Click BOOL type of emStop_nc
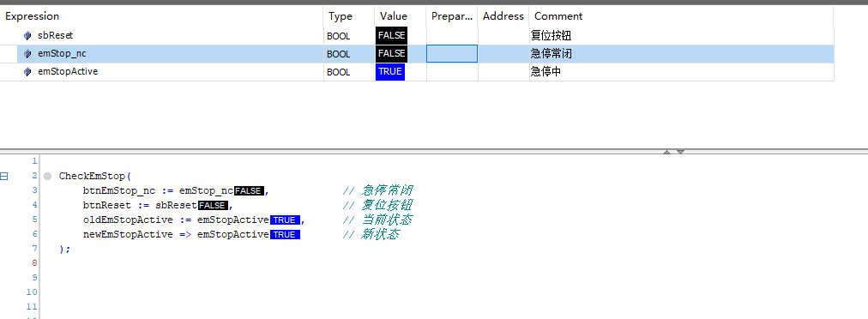 pos(339,54)
